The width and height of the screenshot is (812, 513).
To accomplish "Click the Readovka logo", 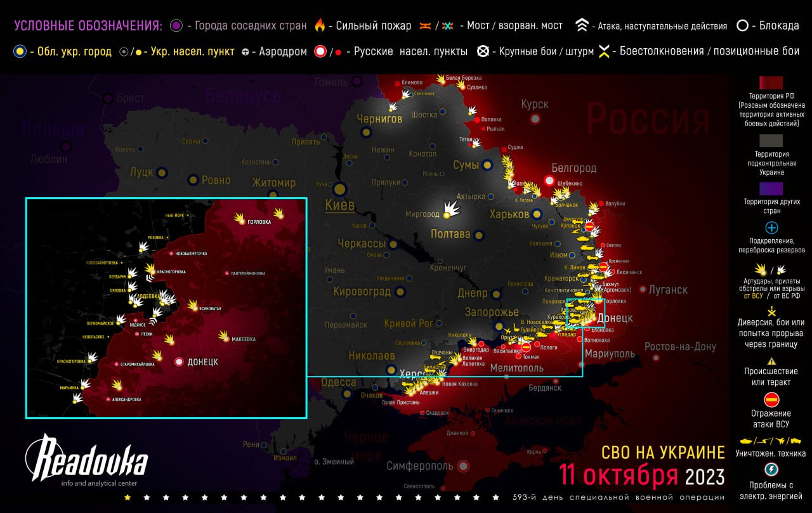I will click(x=86, y=458).
